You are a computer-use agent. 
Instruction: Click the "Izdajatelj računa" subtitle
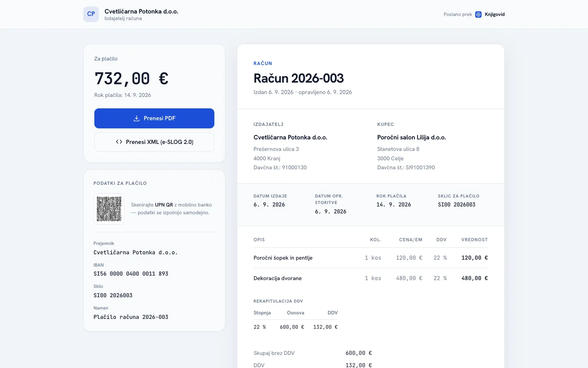pos(123,18)
